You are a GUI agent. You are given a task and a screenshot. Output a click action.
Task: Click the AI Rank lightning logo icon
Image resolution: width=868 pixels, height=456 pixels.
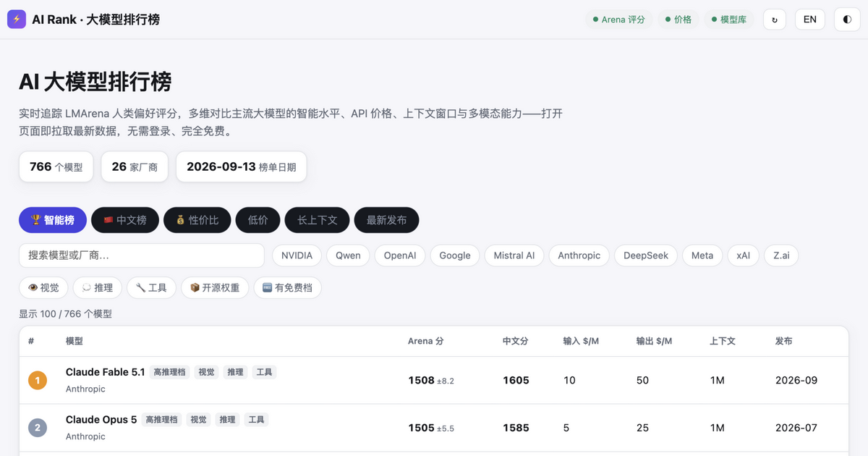pyautogui.click(x=17, y=20)
